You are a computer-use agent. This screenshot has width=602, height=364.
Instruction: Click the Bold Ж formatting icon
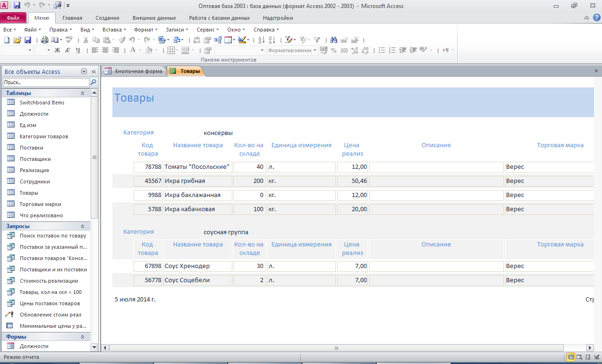(57, 50)
